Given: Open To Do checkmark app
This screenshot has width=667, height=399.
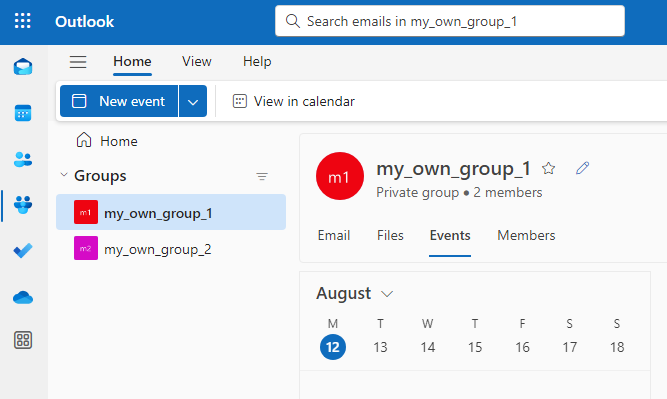Looking at the screenshot, I should click(x=23, y=251).
